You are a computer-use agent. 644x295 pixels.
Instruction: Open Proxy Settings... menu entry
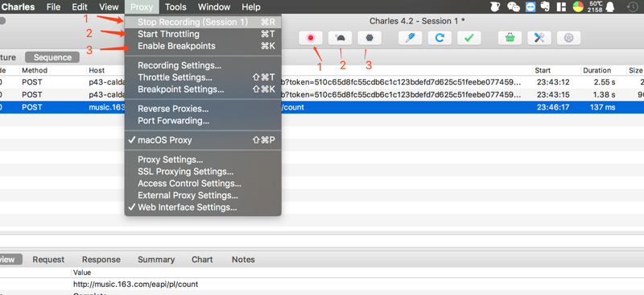pyautogui.click(x=203, y=160)
